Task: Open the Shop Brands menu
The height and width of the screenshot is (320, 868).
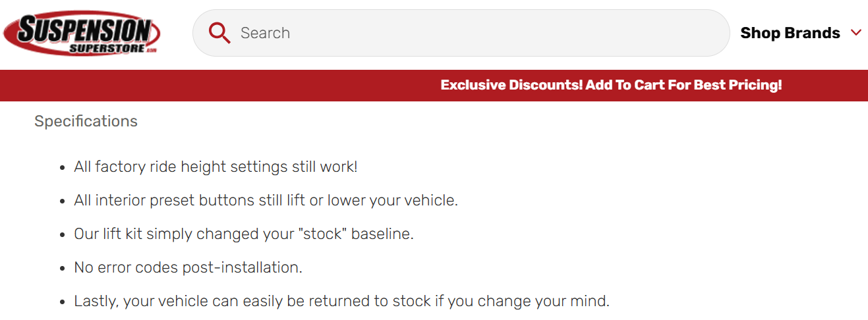Action: point(790,33)
